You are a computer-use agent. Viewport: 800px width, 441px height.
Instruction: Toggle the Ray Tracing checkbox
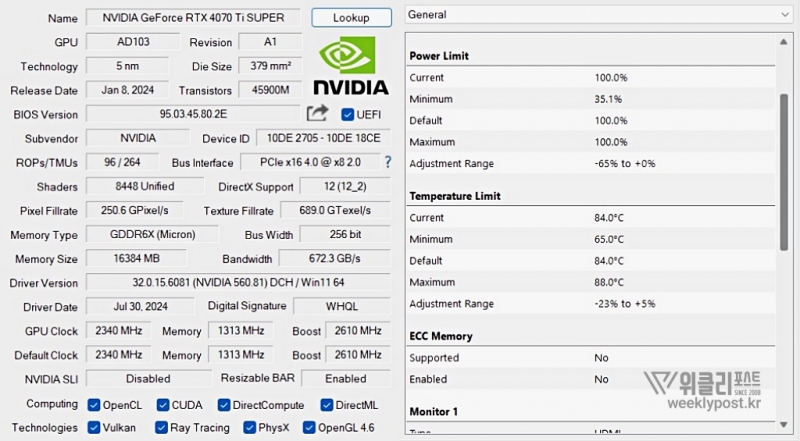pyautogui.click(x=161, y=428)
